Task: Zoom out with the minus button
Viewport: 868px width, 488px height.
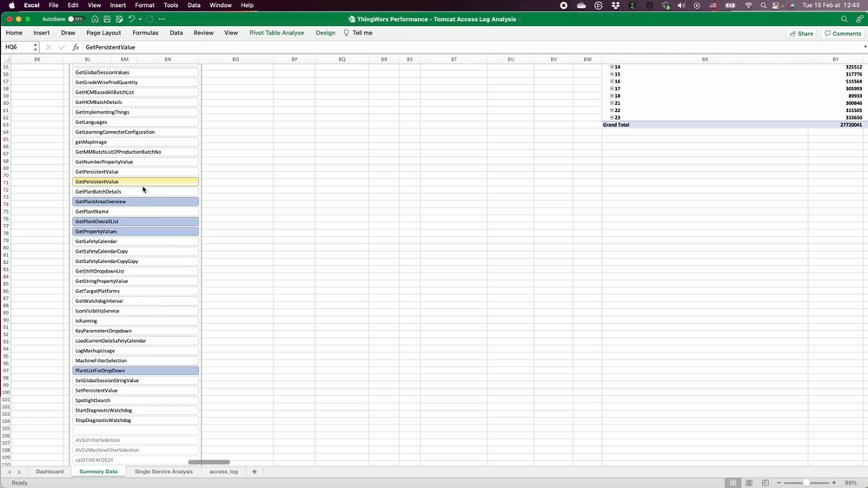Action: [779, 483]
